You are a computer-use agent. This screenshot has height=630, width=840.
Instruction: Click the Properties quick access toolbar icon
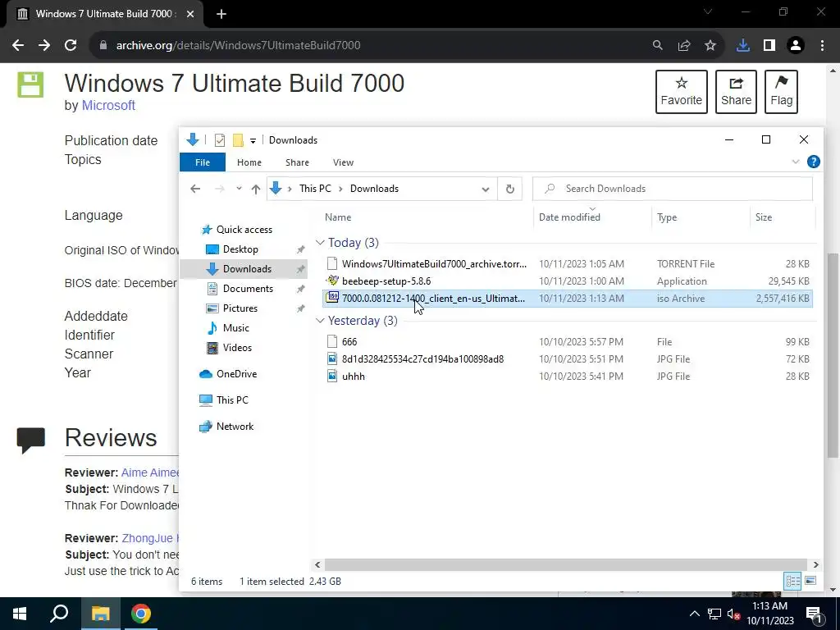click(220, 140)
